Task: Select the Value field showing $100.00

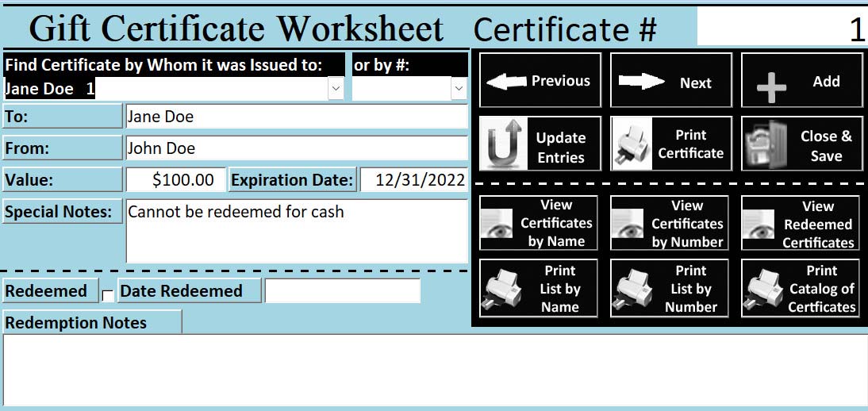Action: click(x=175, y=180)
